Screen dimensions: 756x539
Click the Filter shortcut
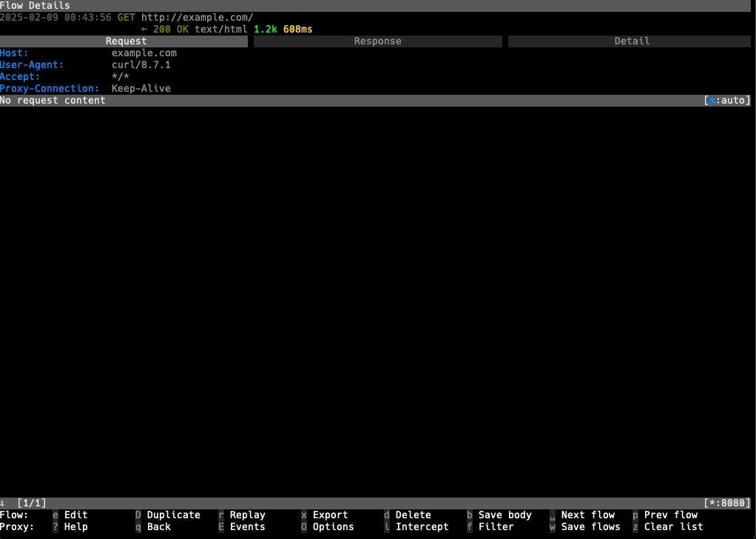coord(490,527)
